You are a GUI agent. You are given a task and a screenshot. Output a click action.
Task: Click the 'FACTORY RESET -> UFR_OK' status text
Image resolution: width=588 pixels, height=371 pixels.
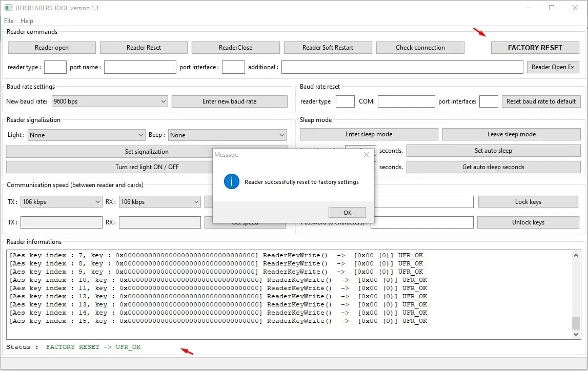coord(93,347)
